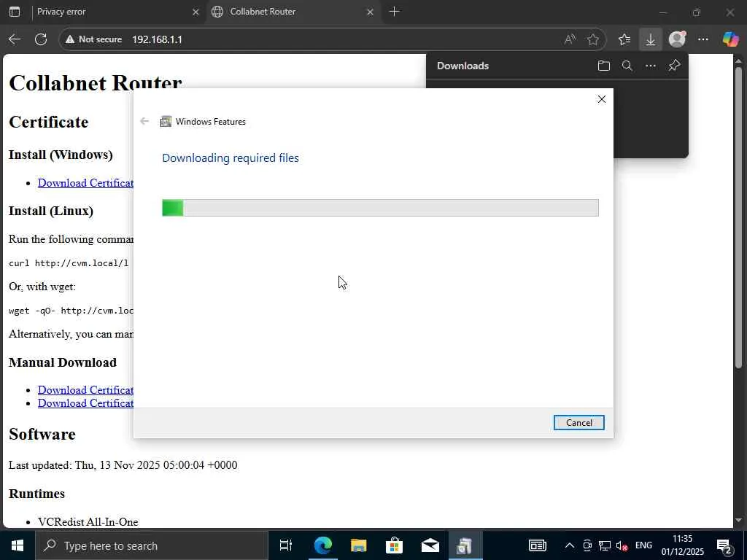
Task: Open downloads folder icon in Downloads panel
Action: point(603,66)
